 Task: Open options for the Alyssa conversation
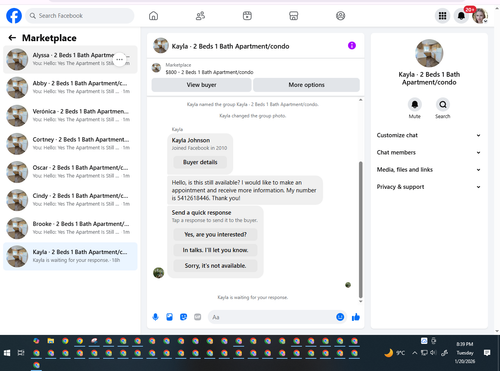(x=120, y=59)
